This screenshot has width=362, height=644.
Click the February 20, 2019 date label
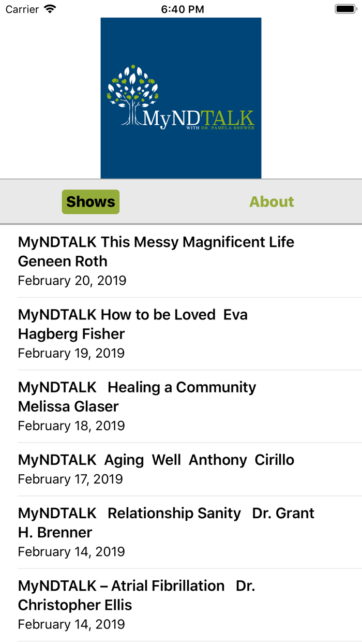[x=72, y=280]
